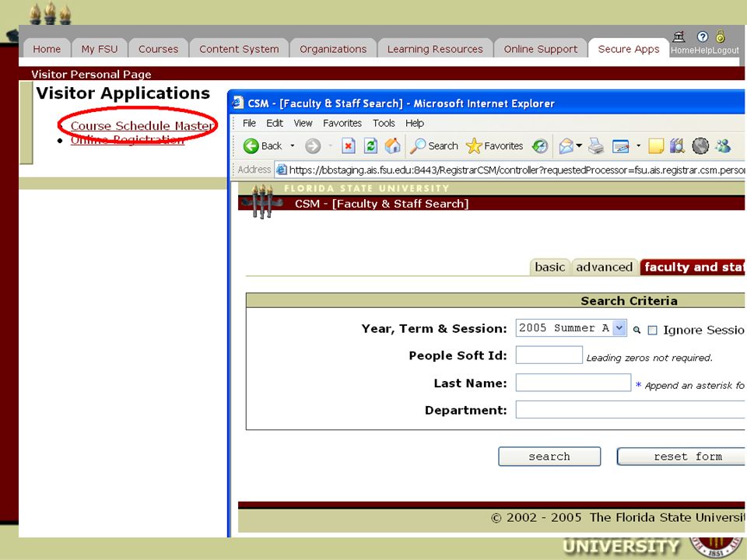This screenshot has height=560, width=747.
Task: Expand the Back button history arrow
Action: 292,145
